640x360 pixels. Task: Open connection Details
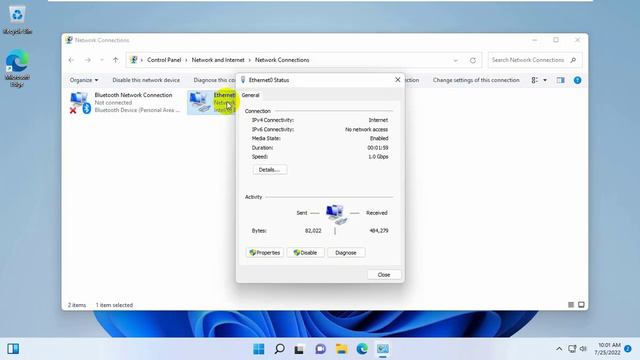click(269, 170)
